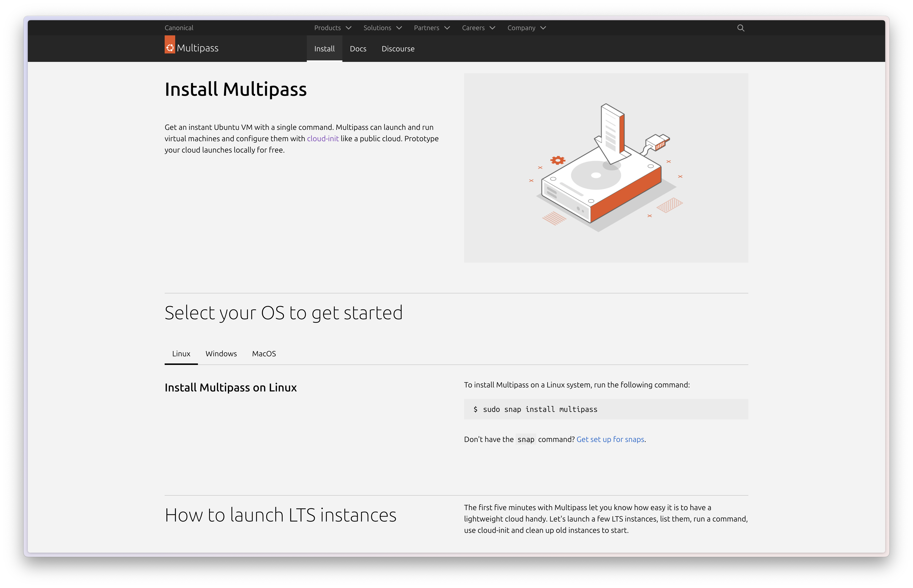
Task: Expand the Products dropdown menu
Action: click(x=332, y=28)
